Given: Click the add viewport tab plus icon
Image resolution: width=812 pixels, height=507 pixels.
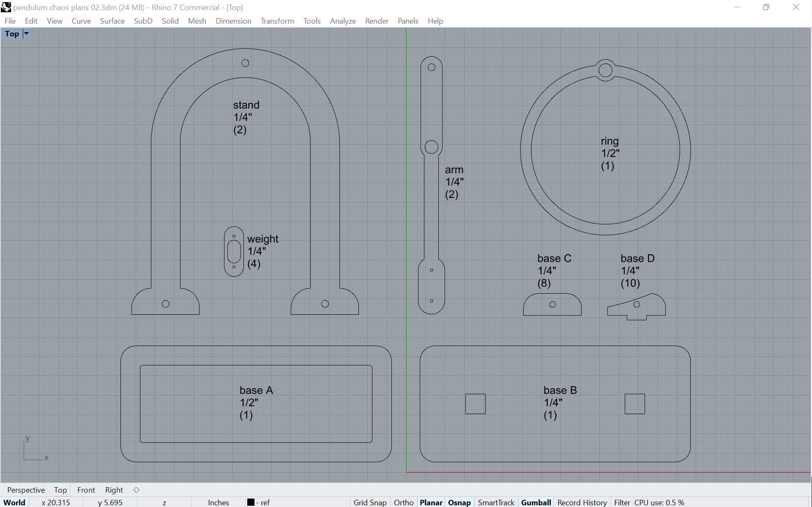Looking at the screenshot, I should 136,490.
